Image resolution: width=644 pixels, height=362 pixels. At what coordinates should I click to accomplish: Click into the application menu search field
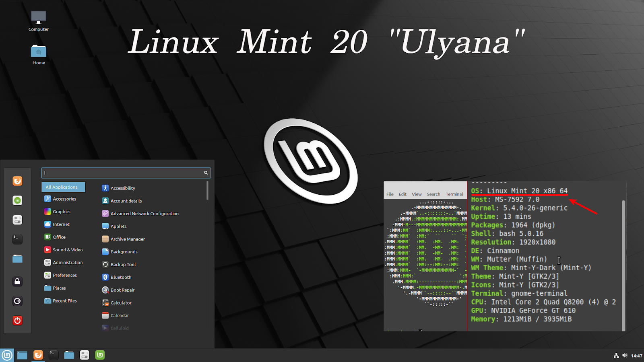(x=126, y=173)
